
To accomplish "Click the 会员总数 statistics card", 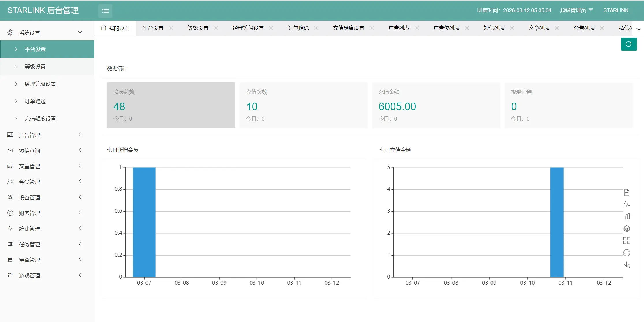I will click(171, 105).
